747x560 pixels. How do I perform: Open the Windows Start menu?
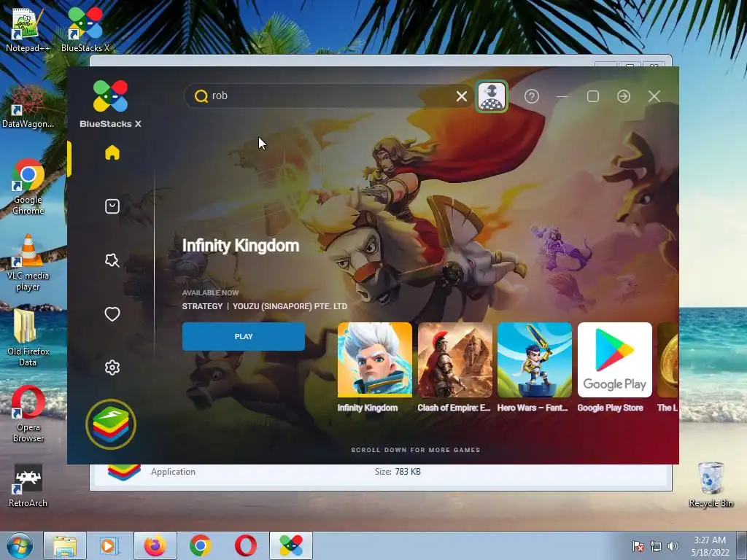pyautogui.click(x=20, y=545)
